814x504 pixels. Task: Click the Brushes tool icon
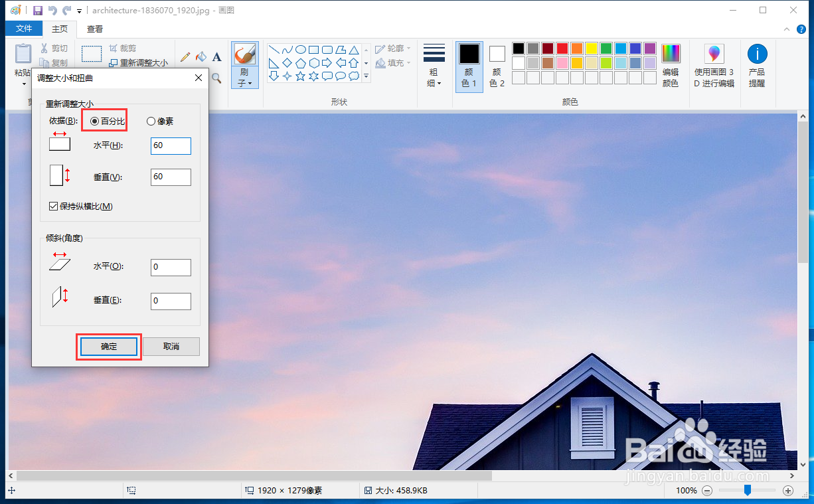point(244,54)
